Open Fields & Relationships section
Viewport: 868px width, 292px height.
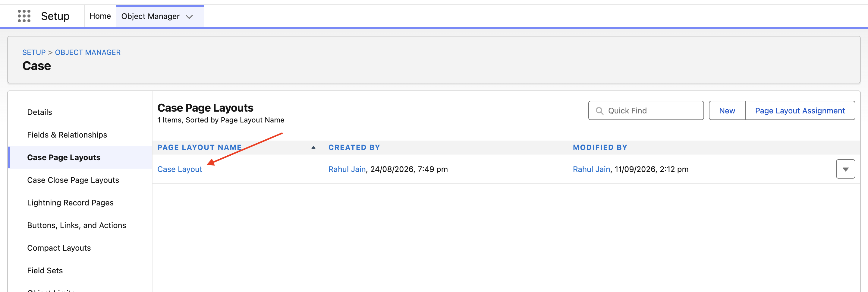67,135
